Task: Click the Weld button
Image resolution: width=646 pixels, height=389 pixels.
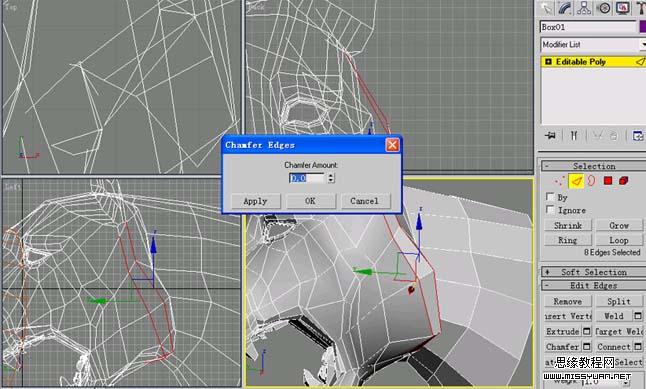Action: pos(614,316)
